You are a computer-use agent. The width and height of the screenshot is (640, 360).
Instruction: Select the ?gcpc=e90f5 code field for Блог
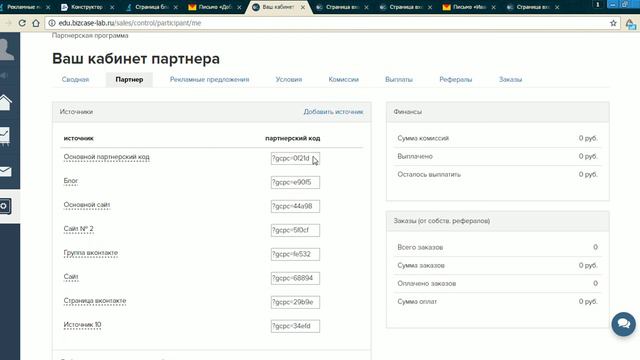295,182
